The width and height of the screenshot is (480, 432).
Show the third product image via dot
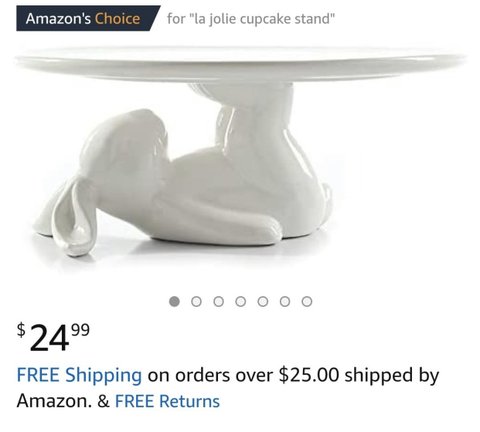[218, 302]
